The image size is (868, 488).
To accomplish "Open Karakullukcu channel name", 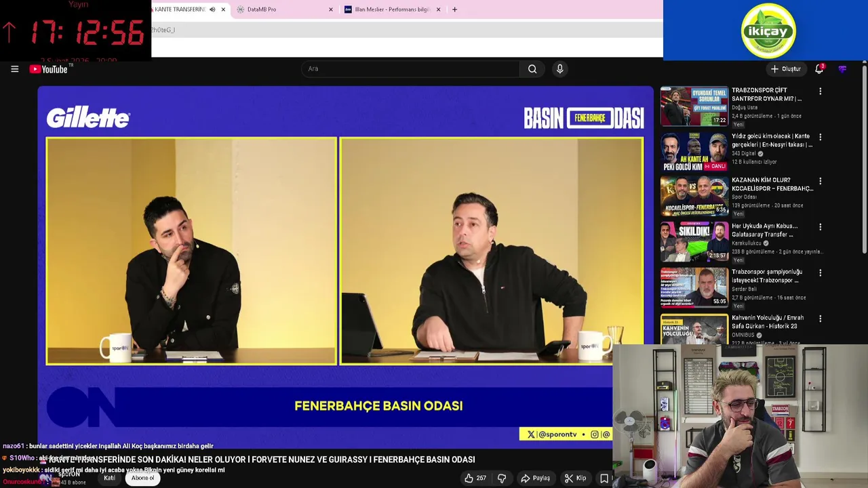I will (747, 243).
